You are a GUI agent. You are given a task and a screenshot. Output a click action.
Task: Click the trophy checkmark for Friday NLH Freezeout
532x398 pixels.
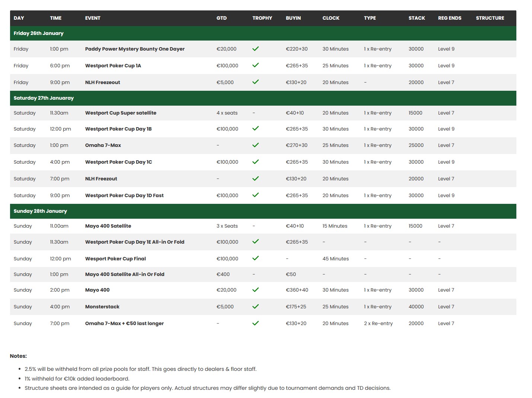pyautogui.click(x=255, y=82)
